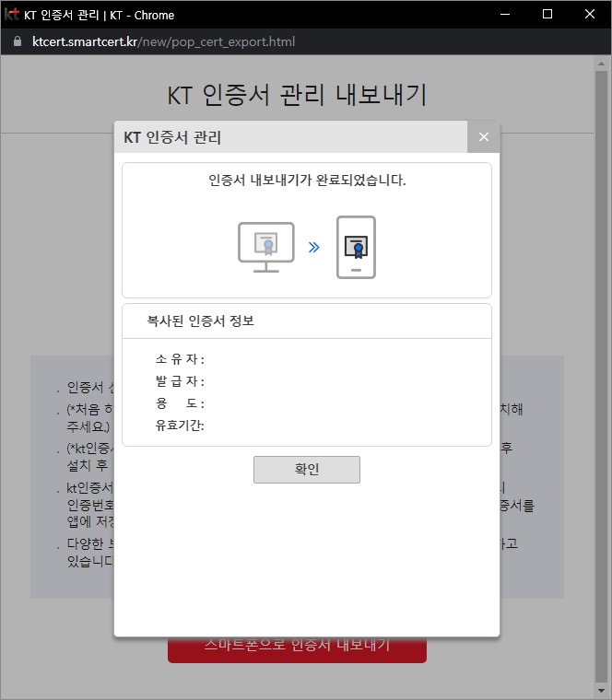Click the 인증서 내보내기가 완료되었습니다 message
Image resolution: width=612 pixels, height=700 pixels.
307,180
